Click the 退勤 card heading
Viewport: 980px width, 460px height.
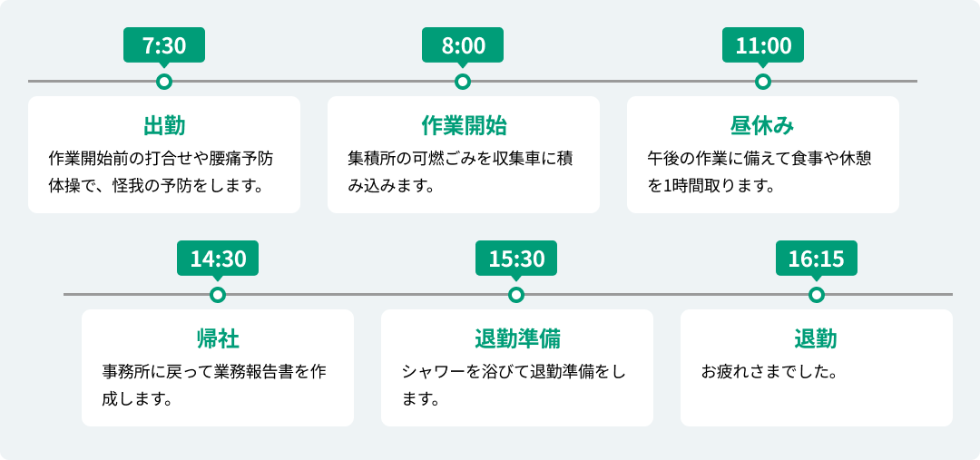coord(817,339)
